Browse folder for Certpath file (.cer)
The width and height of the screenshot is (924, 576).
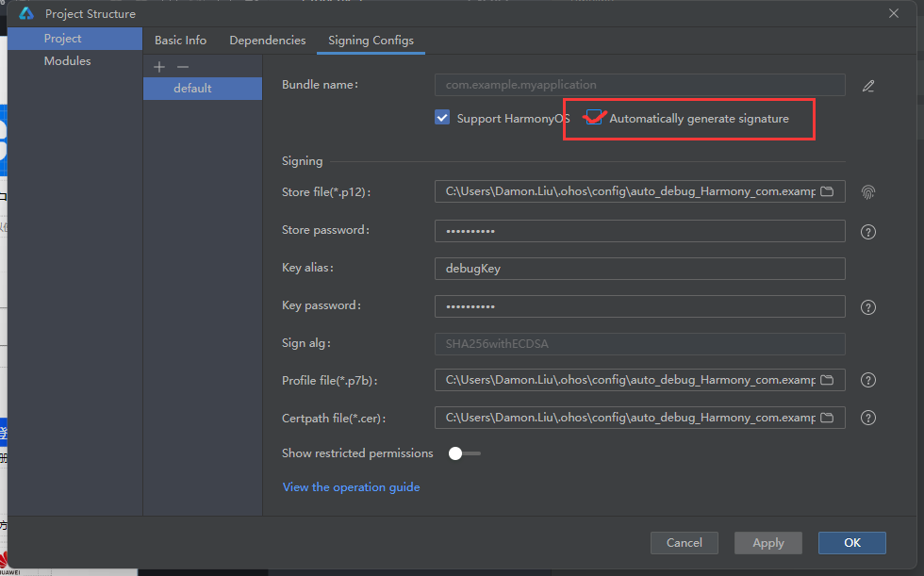[x=827, y=418]
